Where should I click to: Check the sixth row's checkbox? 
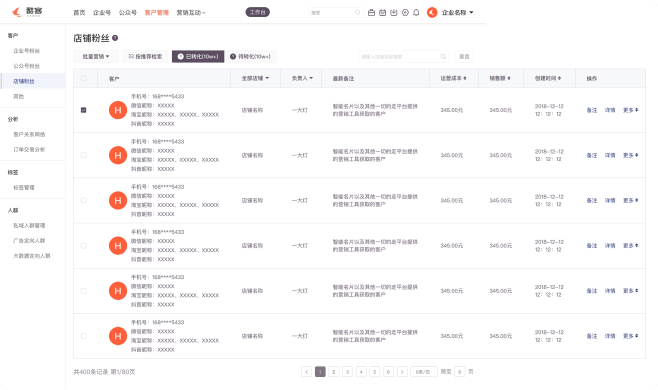[x=84, y=336]
